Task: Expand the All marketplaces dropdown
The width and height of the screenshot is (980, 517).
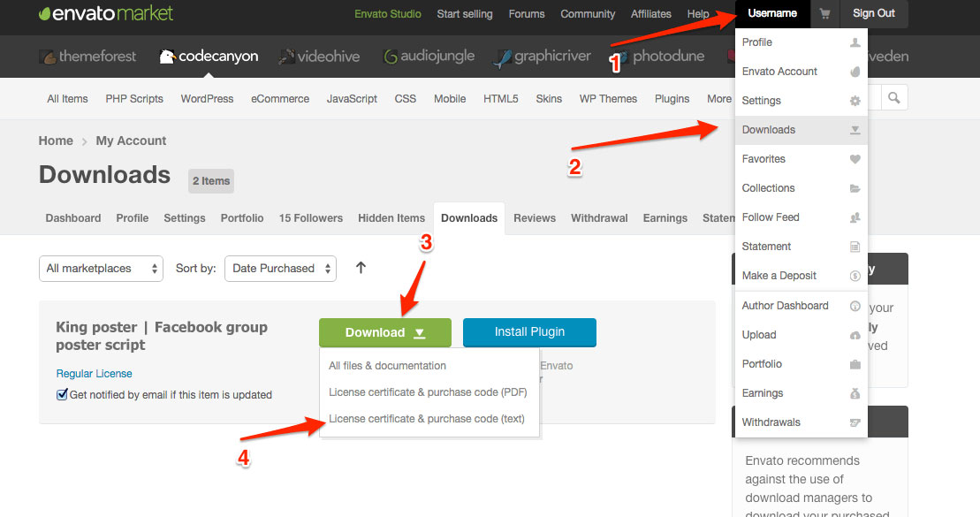Action: [x=101, y=269]
